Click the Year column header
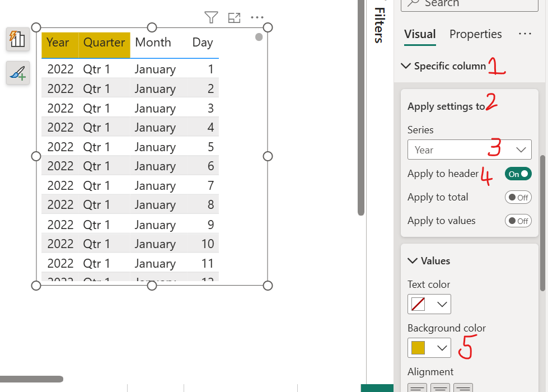 point(60,45)
